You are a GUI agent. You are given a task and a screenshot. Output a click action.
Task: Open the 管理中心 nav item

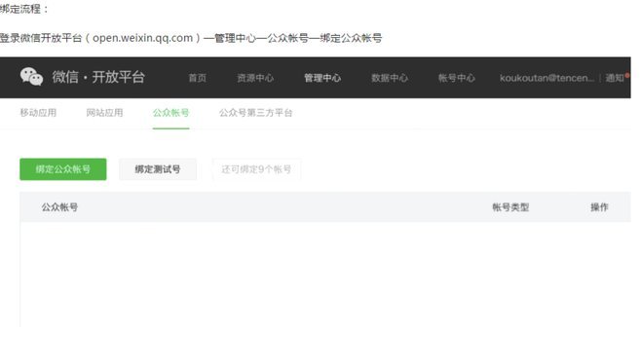(322, 78)
